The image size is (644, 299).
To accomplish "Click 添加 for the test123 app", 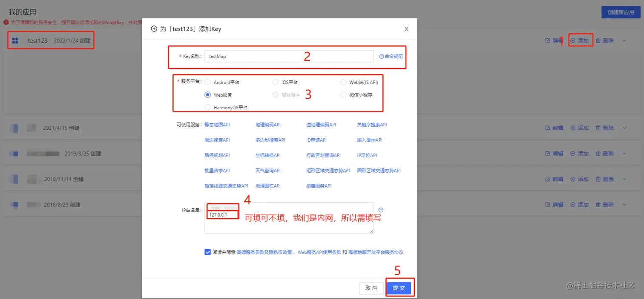I will (580, 40).
